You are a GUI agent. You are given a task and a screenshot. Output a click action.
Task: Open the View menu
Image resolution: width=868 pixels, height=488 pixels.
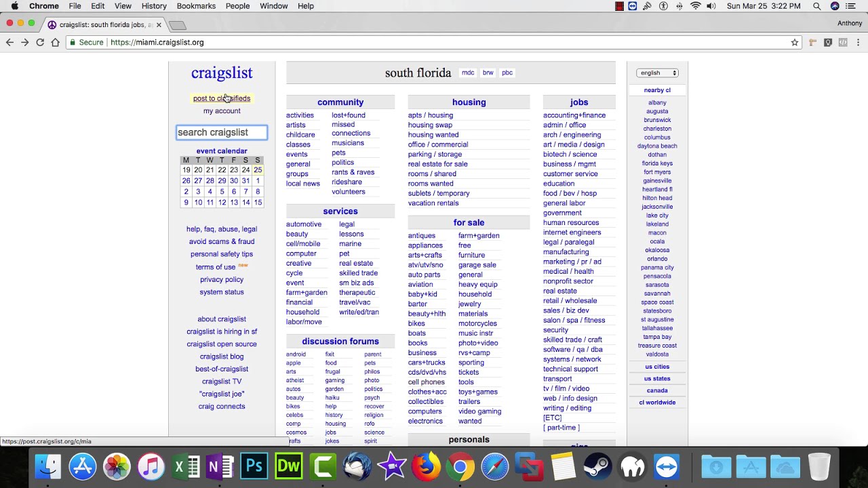(123, 6)
